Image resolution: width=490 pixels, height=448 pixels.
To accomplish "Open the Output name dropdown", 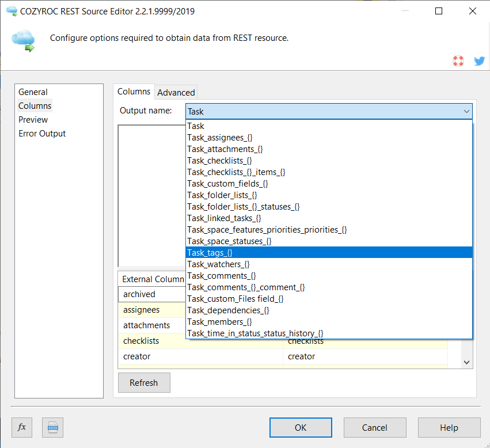I will point(466,111).
